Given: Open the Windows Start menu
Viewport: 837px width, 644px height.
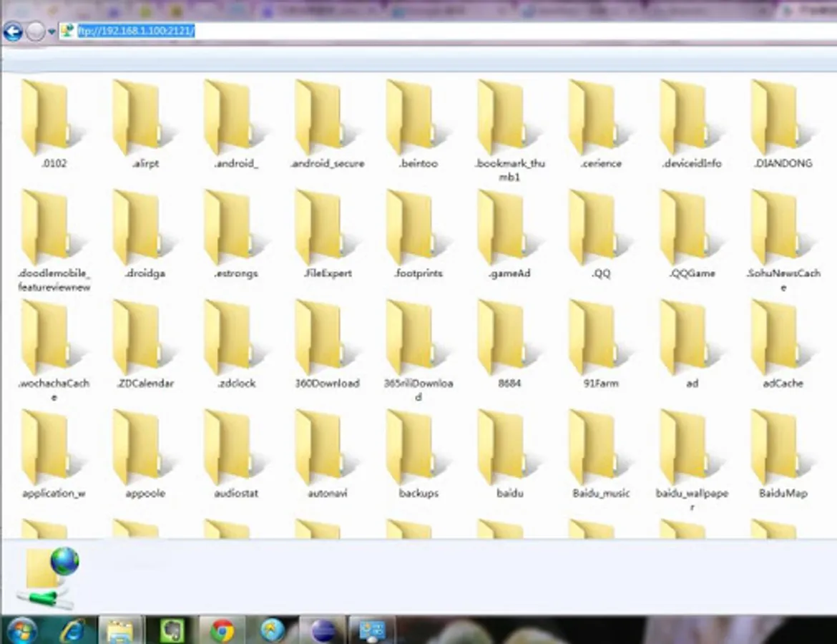Looking at the screenshot, I should 22,630.
